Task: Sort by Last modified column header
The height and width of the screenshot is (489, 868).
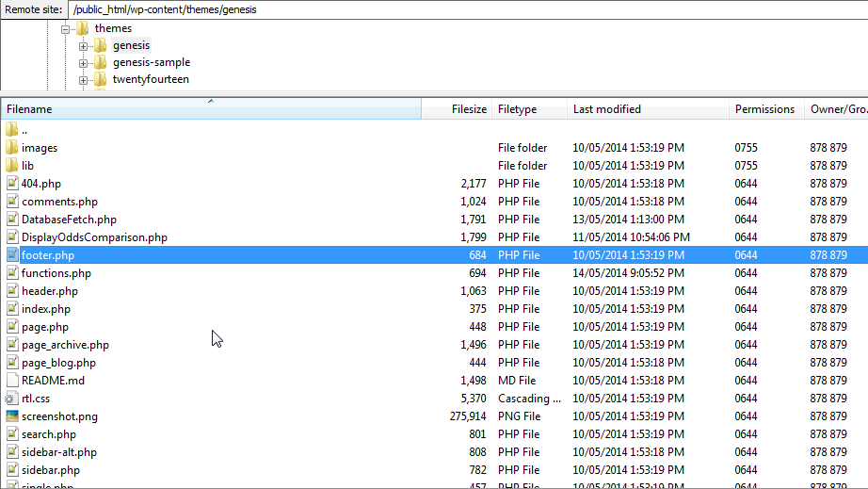Action: tap(648, 109)
